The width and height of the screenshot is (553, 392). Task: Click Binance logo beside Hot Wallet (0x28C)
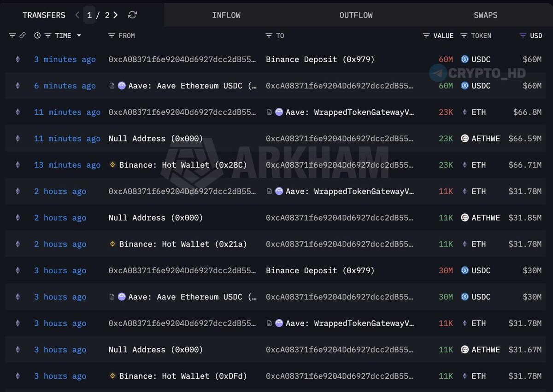[112, 165]
